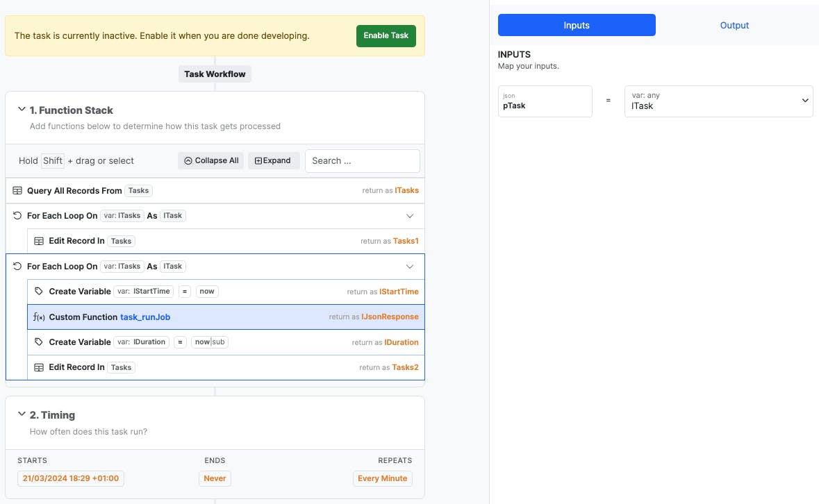Click the table icon next to Edit Record Tasks2

point(40,367)
